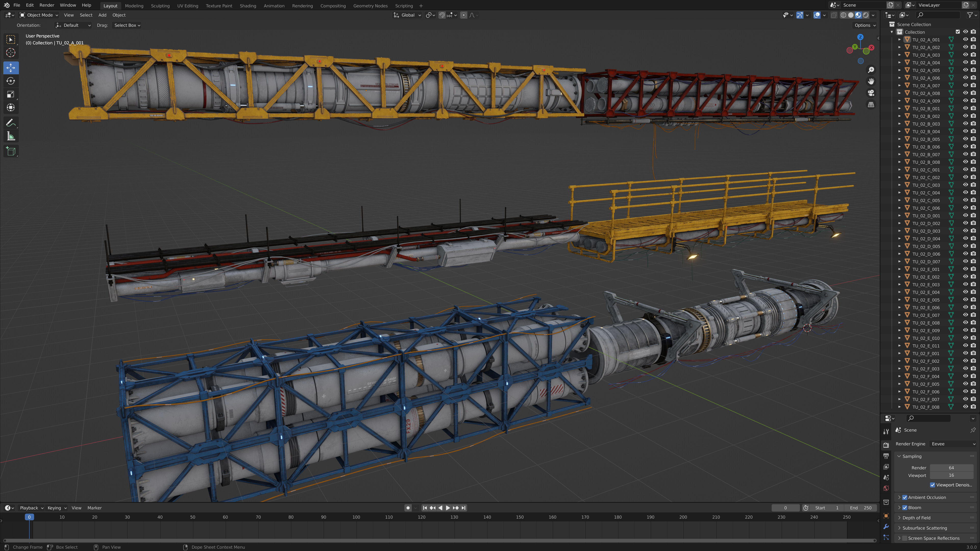The height and width of the screenshot is (551, 980).
Task: Open the Playback dropdown in timeline
Action: tap(32, 508)
